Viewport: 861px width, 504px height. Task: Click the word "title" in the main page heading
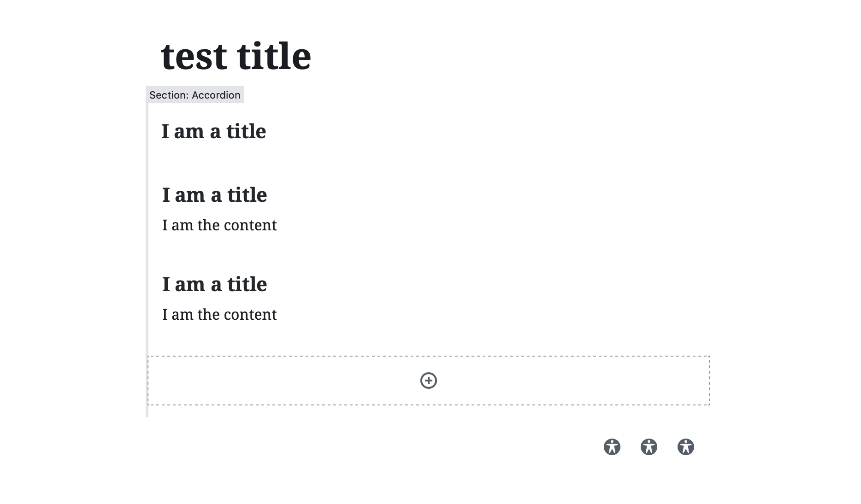pyautogui.click(x=274, y=56)
